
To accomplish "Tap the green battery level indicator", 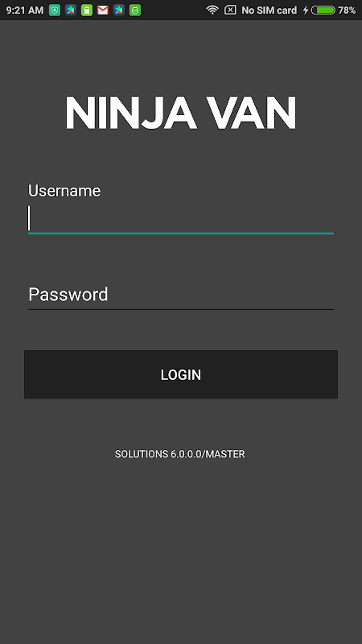I will click(x=323, y=10).
